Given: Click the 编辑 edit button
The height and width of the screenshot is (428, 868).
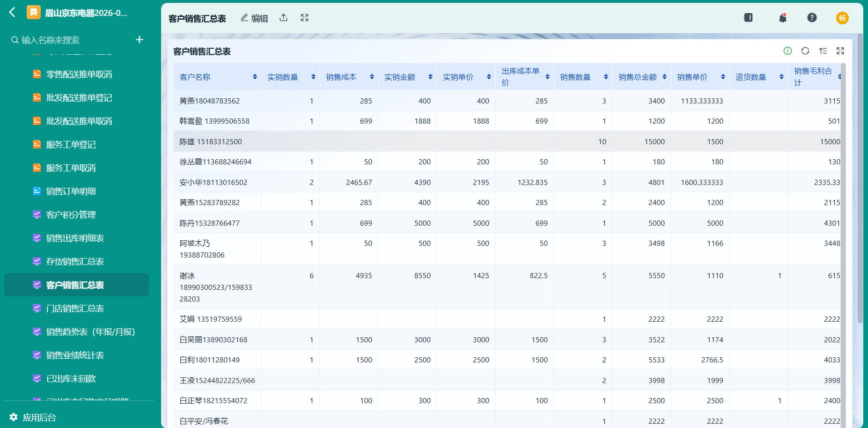Looking at the screenshot, I should click(x=254, y=18).
